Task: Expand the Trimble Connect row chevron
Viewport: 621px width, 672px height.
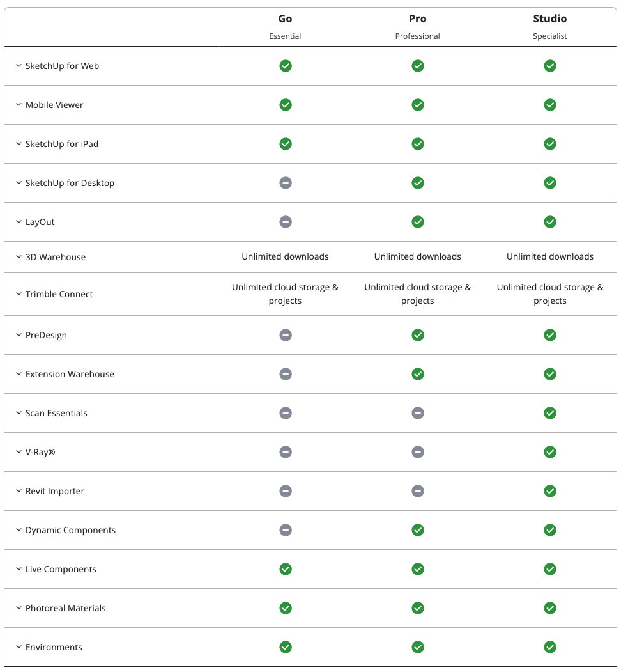Action: [x=19, y=294]
